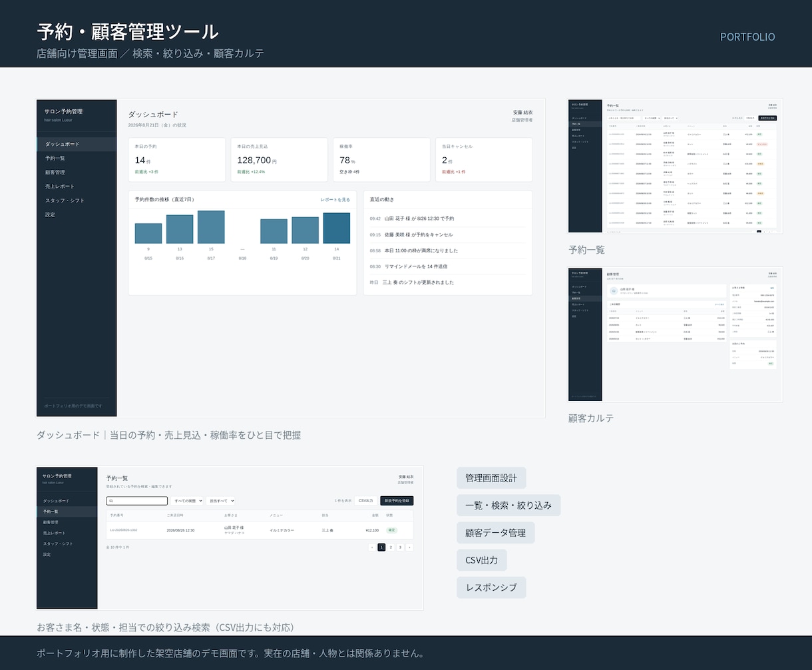Click 安藤 結衣 user name on dashboard
The width and height of the screenshot is (812, 670).
[522, 113]
